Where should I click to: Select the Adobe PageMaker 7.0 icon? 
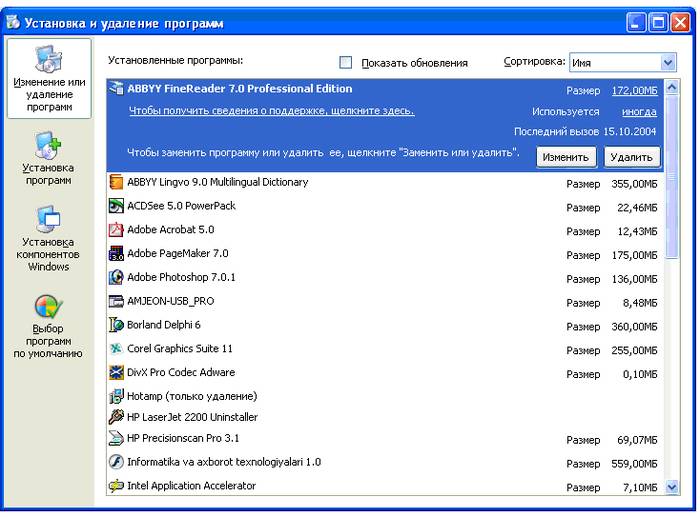(x=116, y=254)
